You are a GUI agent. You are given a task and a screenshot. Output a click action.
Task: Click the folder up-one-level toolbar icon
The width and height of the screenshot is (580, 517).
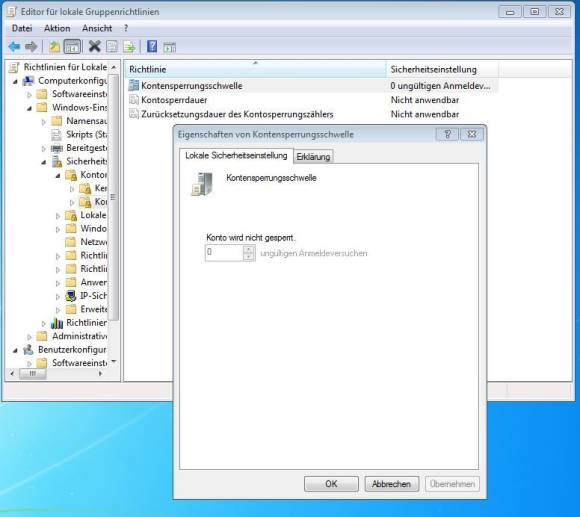click(54, 47)
